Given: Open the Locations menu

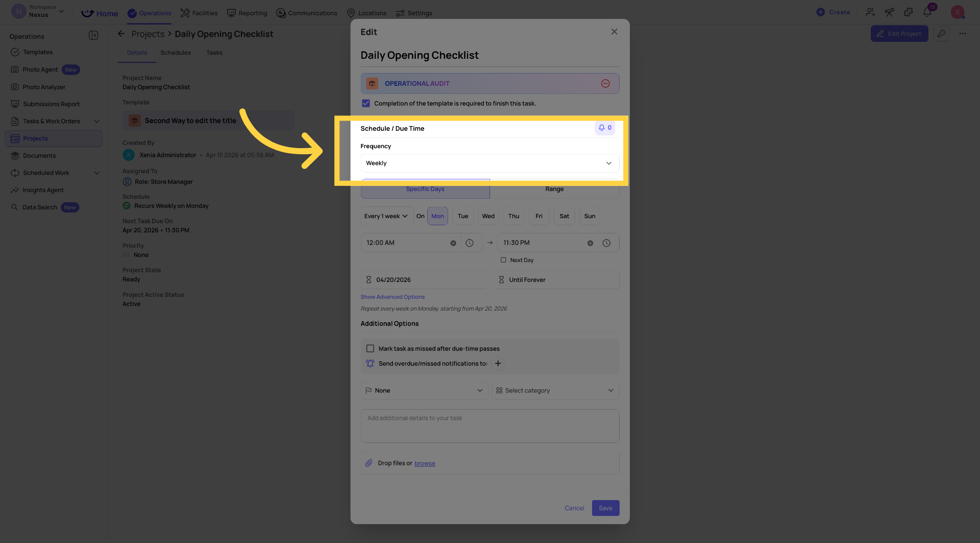Looking at the screenshot, I should (x=366, y=13).
